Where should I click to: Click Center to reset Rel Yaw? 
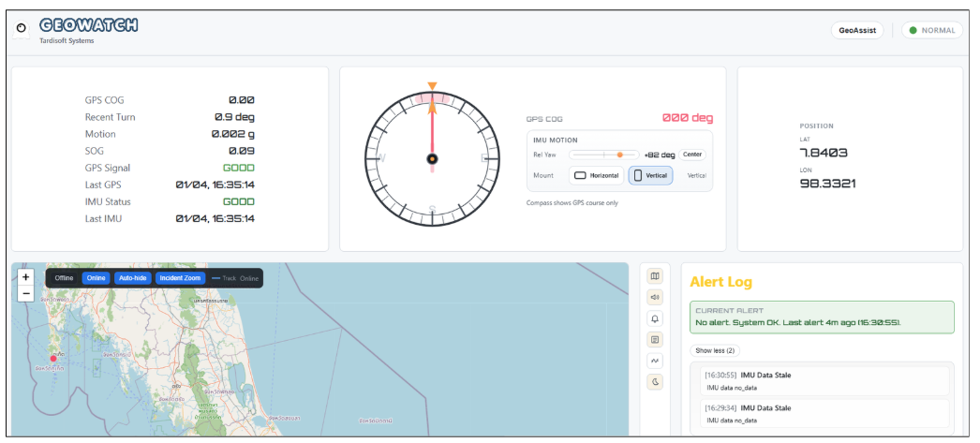pos(691,155)
